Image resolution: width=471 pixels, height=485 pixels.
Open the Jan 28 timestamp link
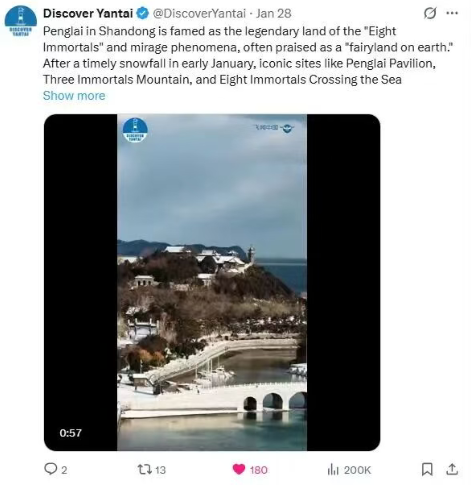point(273,14)
